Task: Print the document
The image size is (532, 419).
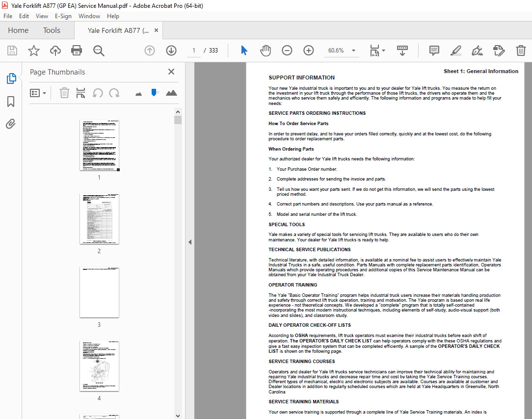Action: point(77,51)
